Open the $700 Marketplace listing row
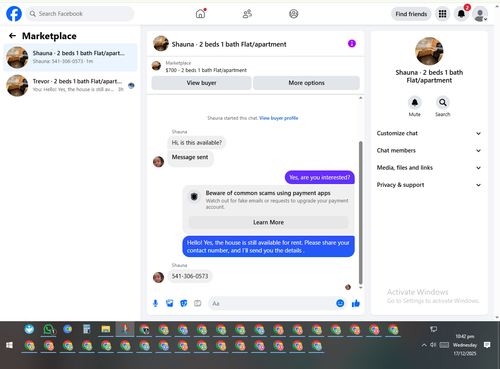500x369 pixels. [255, 66]
